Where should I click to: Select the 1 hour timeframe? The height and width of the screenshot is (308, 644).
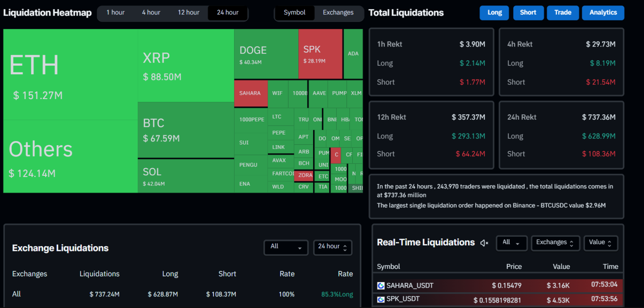(115, 13)
